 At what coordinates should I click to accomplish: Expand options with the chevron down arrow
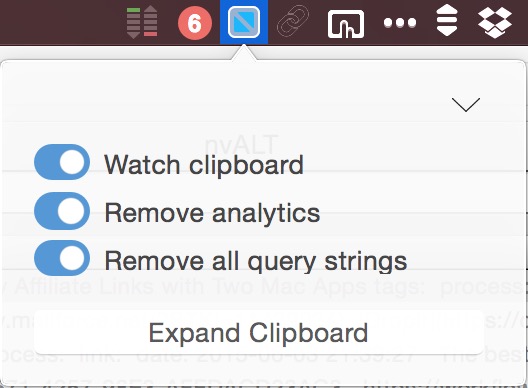coord(466,104)
